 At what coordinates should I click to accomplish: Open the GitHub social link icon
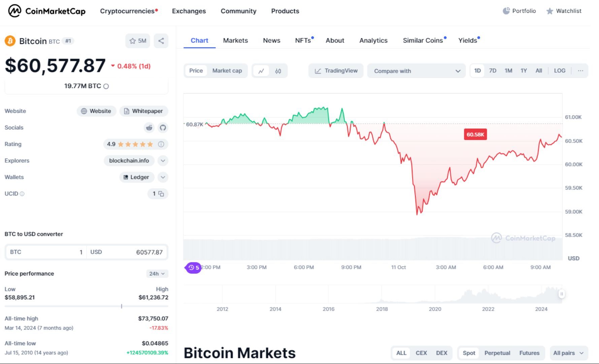[163, 128]
